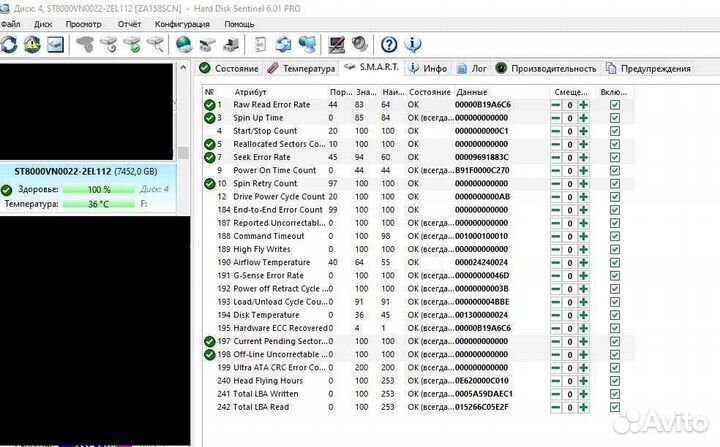Click the globe on disk toolbar icon
Screen dimensions: 720x447
pos(184,45)
